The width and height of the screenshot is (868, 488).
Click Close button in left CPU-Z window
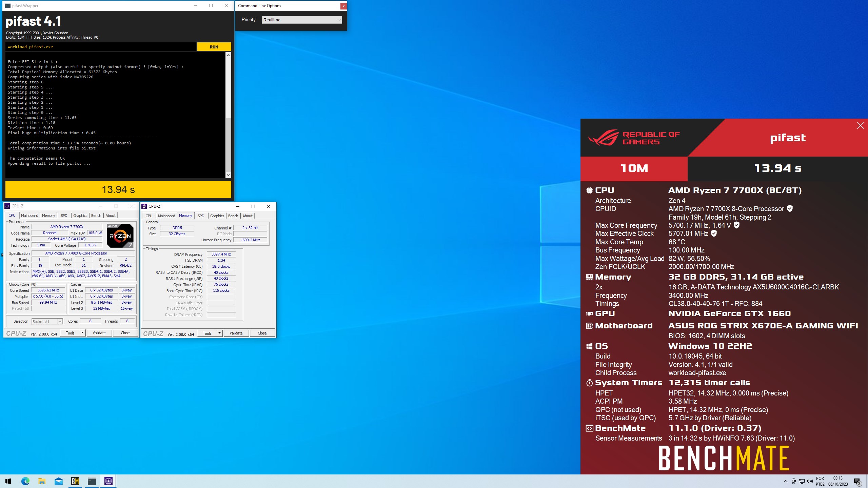[x=125, y=333]
